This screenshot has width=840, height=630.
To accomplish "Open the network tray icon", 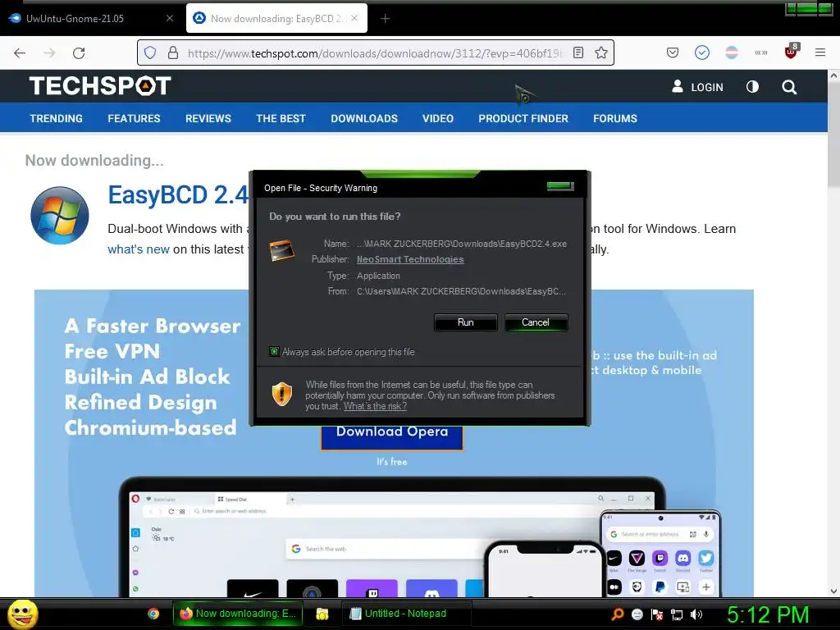I will tap(677, 614).
